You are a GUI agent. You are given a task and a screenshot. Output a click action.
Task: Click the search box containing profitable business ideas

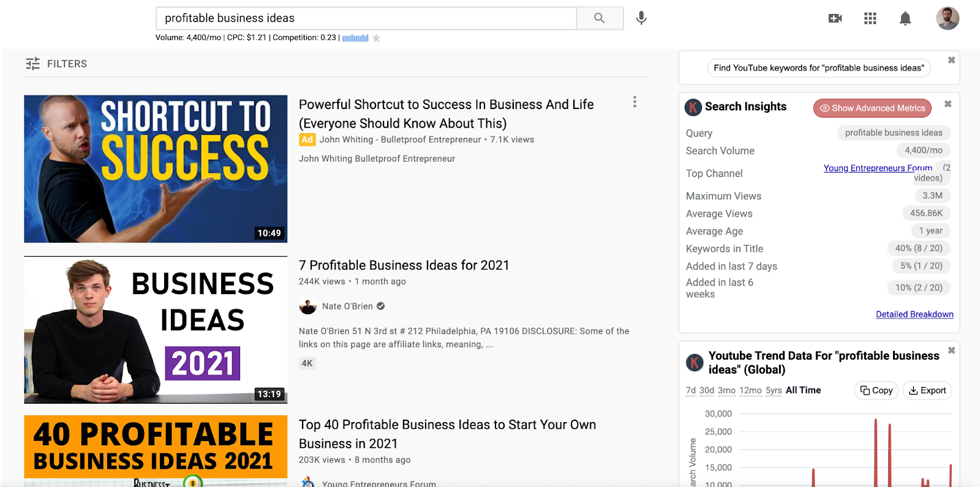point(366,18)
